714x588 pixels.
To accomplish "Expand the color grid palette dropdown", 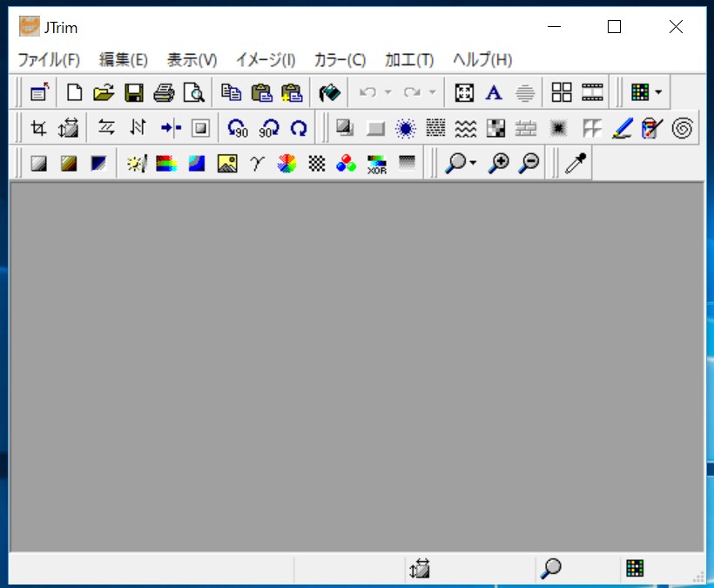I will point(658,92).
